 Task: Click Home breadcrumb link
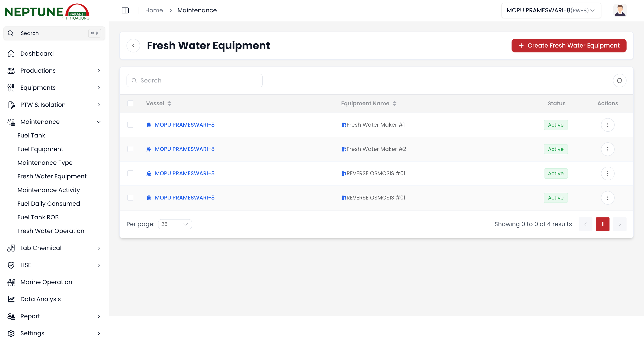(154, 10)
